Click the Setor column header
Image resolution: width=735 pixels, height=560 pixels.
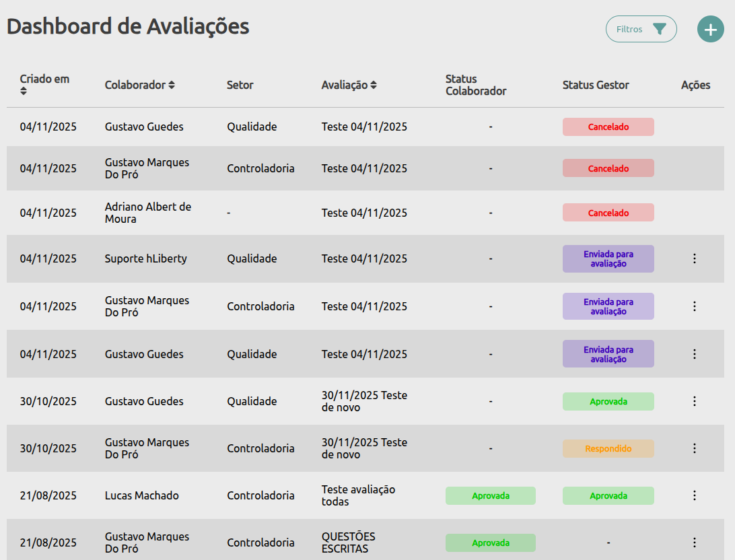(x=240, y=85)
